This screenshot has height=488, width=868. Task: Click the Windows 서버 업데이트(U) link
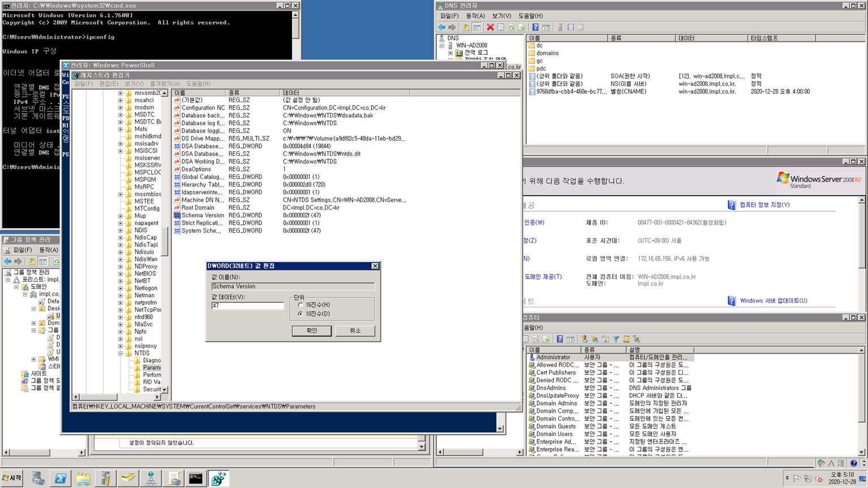pos(773,301)
